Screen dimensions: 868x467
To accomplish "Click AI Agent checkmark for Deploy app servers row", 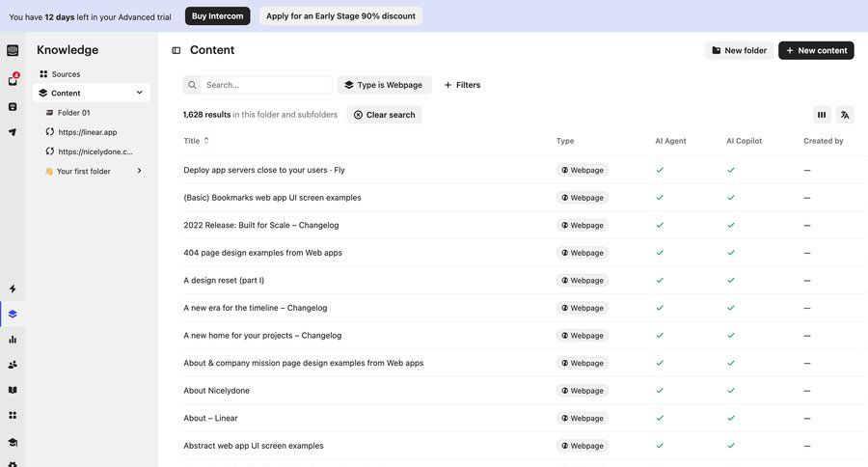I will click(660, 170).
